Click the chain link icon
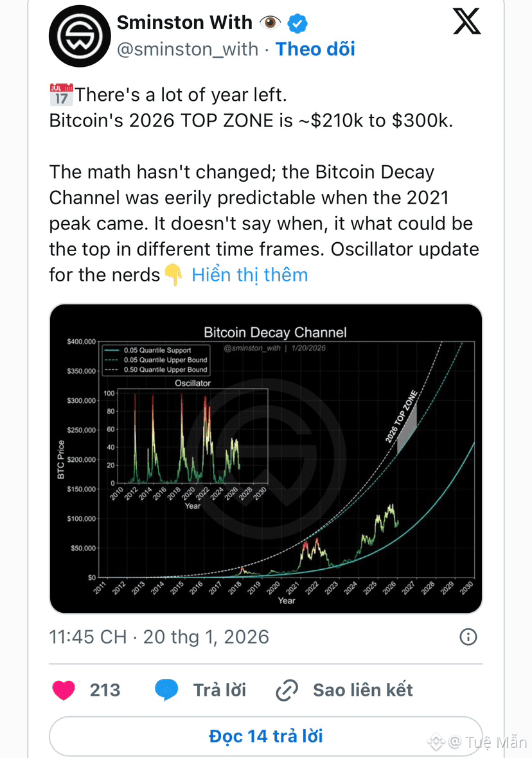This screenshot has height=758, width=532. coord(286,691)
